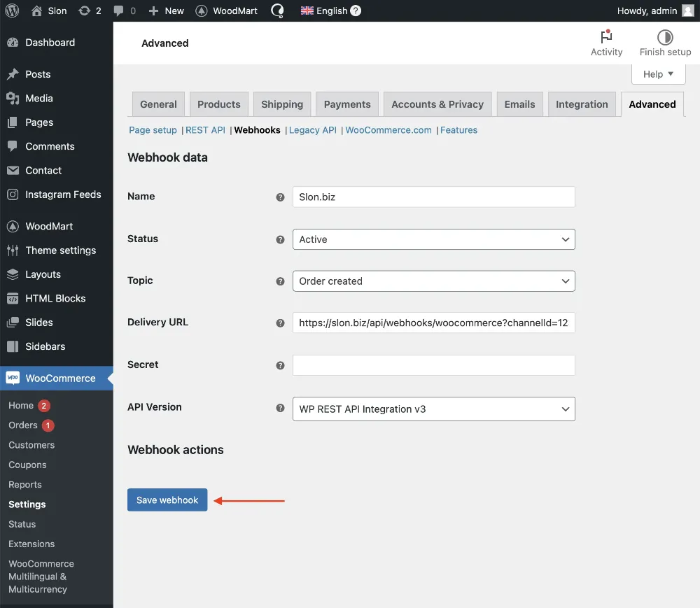Click the updates icon in admin bar
The width and height of the screenshot is (700, 608).
(x=85, y=10)
